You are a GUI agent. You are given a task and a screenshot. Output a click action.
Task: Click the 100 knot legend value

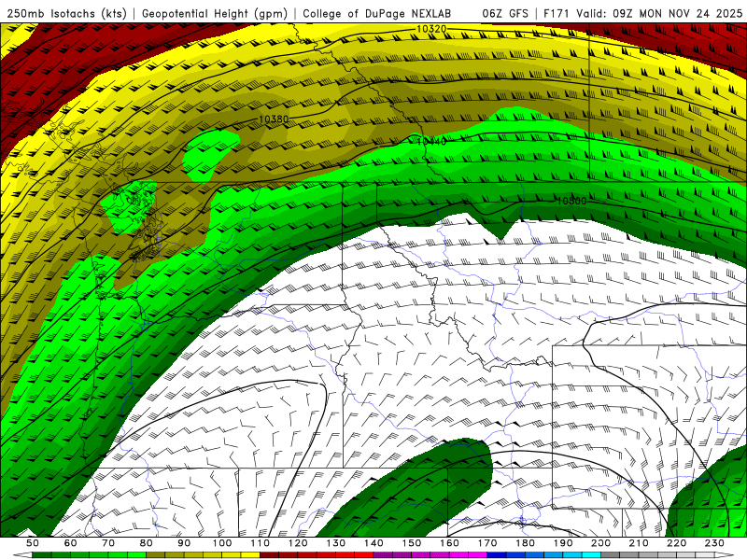click(x=222, y=543)
